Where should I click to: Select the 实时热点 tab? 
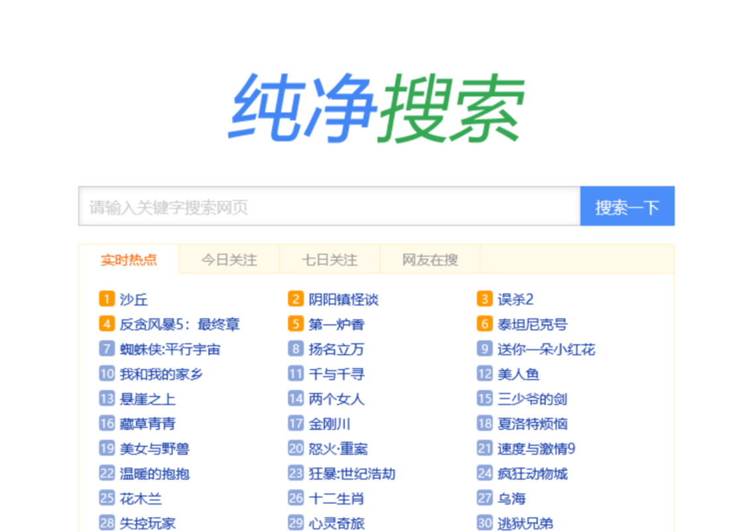[129, 260]
